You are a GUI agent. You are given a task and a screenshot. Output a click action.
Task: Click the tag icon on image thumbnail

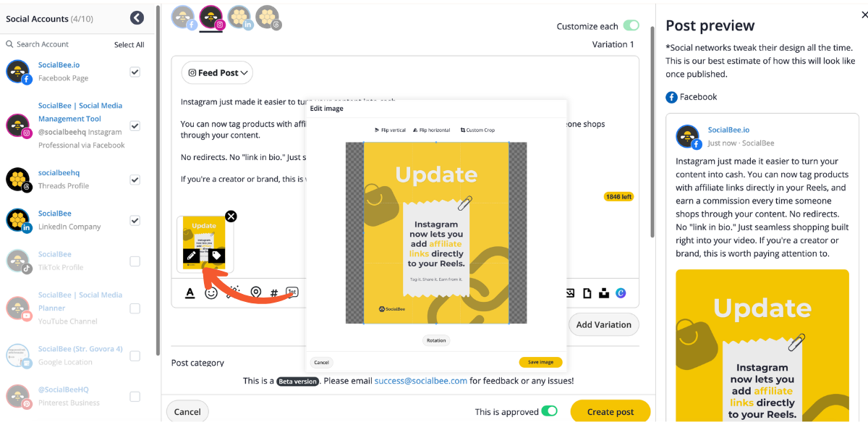click(x=216, y=256)
